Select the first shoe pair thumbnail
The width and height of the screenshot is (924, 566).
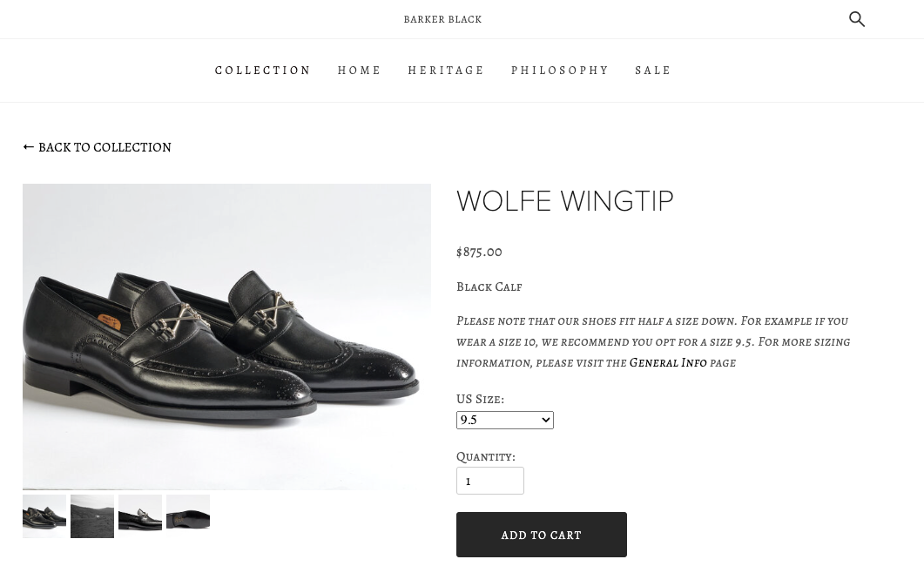point(44,515)
